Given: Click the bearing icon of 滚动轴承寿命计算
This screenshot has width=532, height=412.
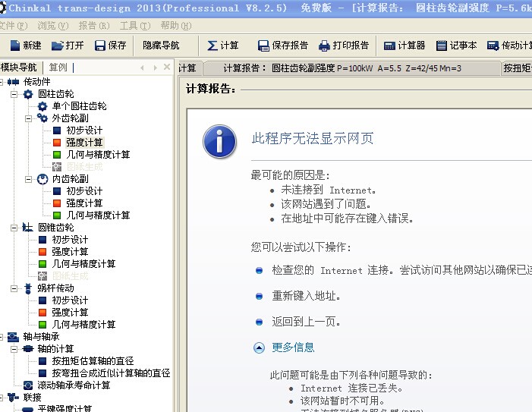Looking at the screenshot, I should (28, 385).
